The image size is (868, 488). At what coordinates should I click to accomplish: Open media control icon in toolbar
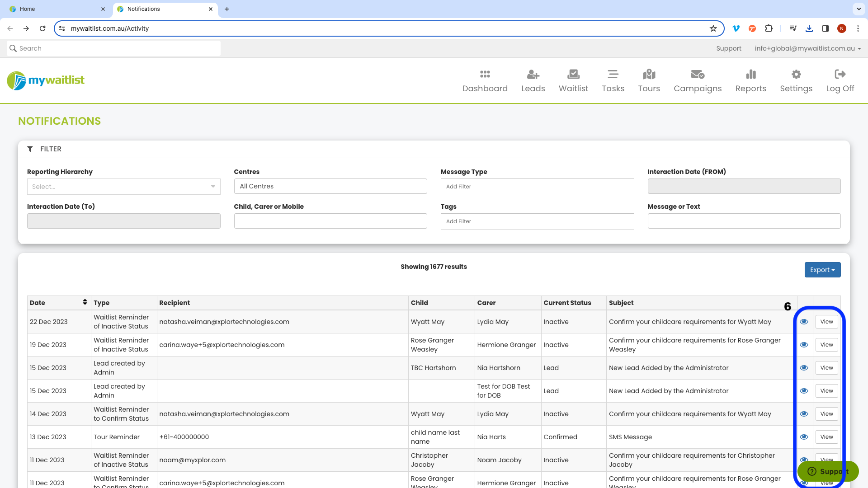[793, 28]
